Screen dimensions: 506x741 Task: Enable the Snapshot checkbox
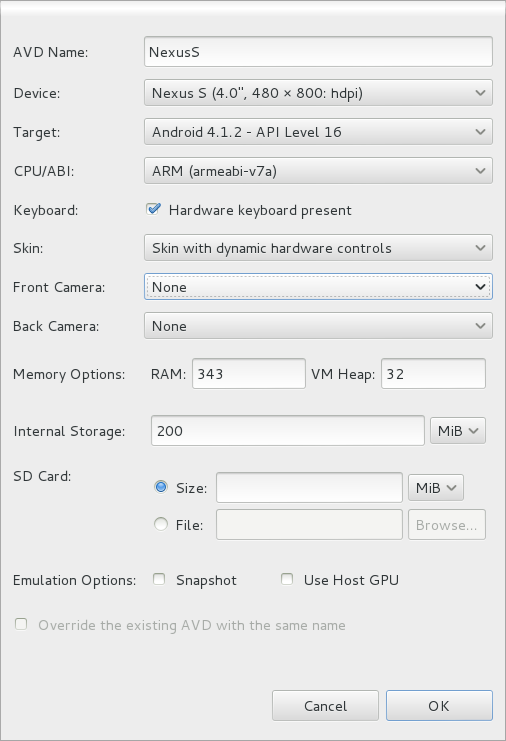pyautogui.click(x=159, y=579)
